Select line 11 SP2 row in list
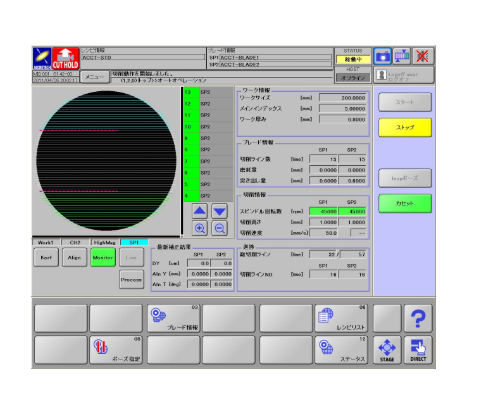 (x=209, y=115)
